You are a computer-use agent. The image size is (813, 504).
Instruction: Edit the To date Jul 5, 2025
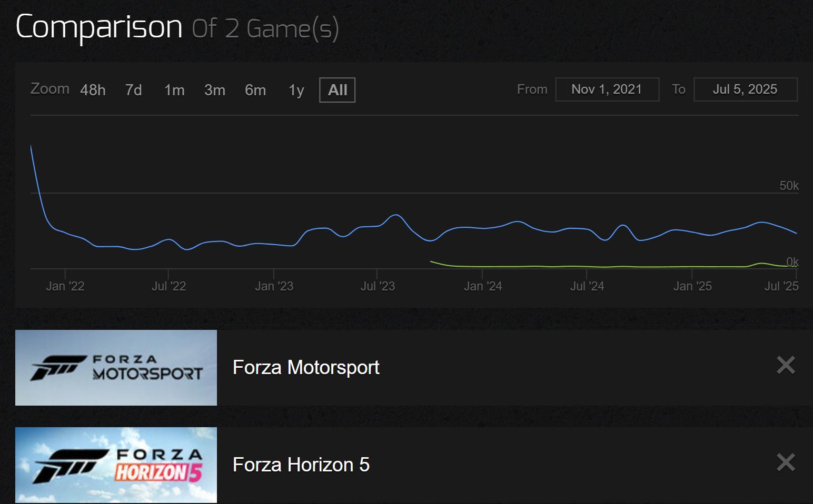tap(745, 89)
